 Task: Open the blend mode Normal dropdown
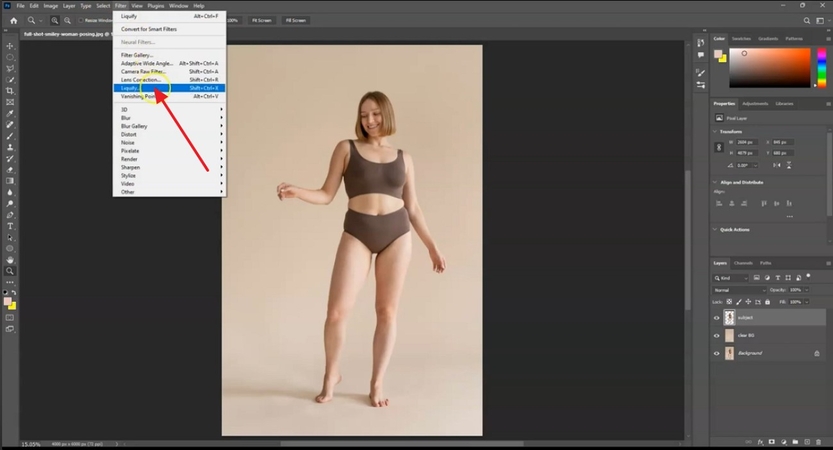click(739, 290)
